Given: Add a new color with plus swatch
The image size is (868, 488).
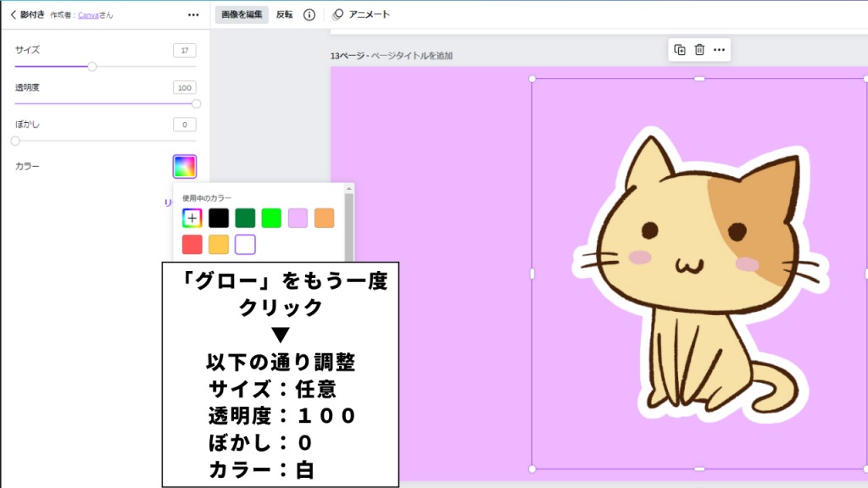Looking at the screenshot, I should [192, 218].
